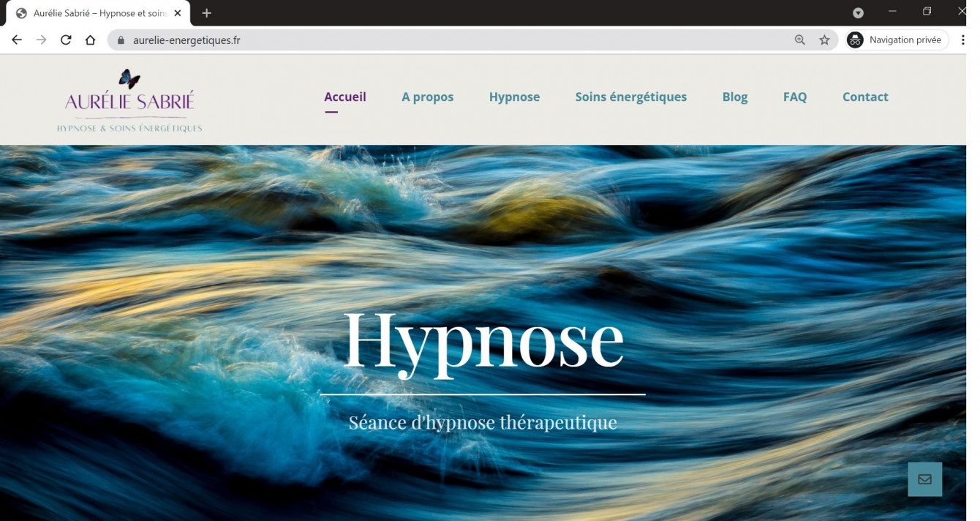Screen dimensions: 980x521
Task: Switch to the Aurélie Sabrié tab
Action: [95, 12]
